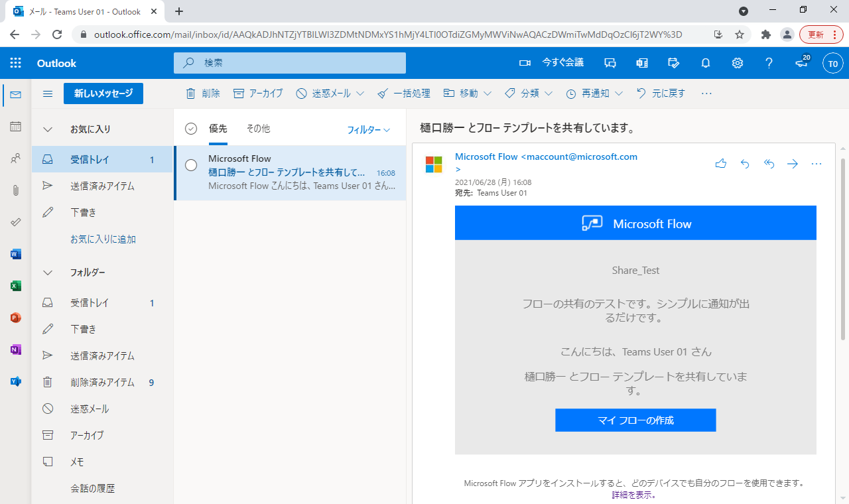The image size is (849, 504).
Task: Open アーカイブ folder
Action: tap(102, 436)
